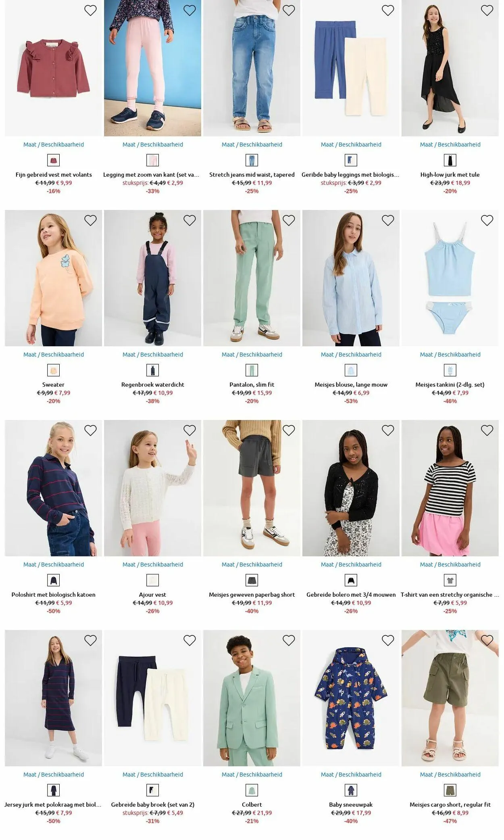Favorite the Regenbroek waterdicht with the heart icon

[x=190, y=220]
